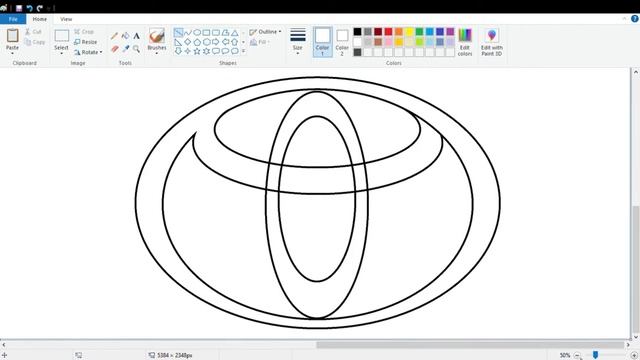Select the Color picker eyedropper tool
The image size is (640, 360).
[x=126, y=49]
